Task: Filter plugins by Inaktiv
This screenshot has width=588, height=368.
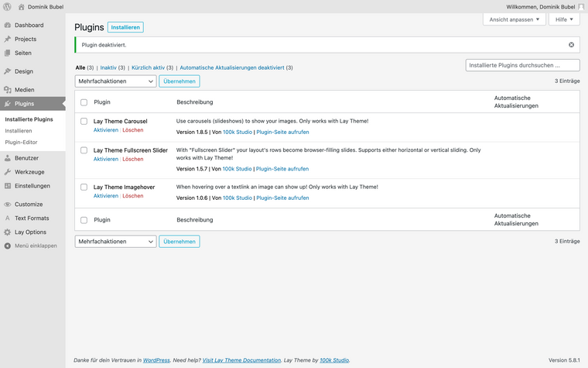Action: [108, 68]
